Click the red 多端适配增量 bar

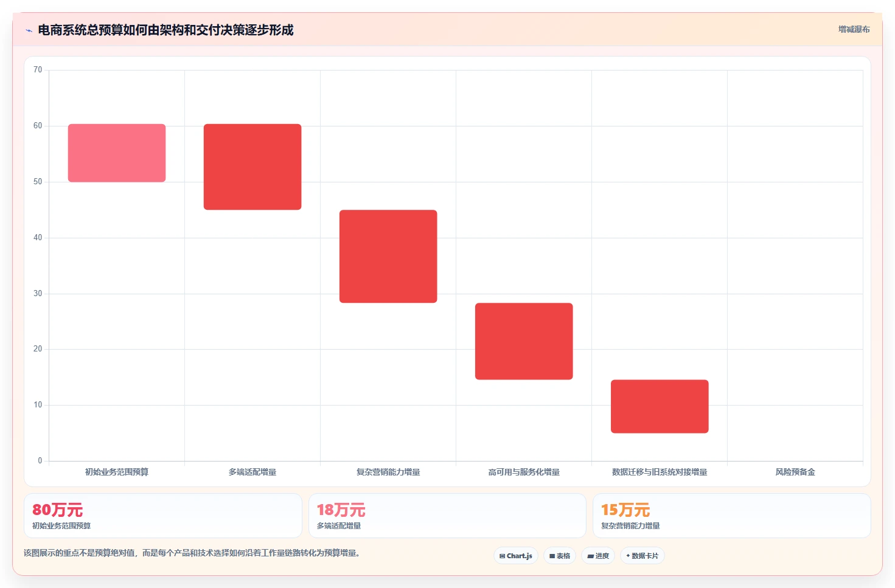coord(252,167)
